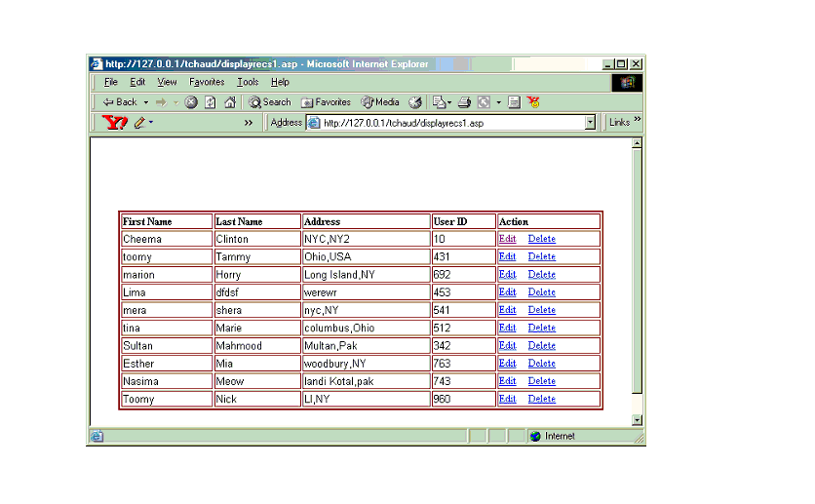Click the Yahoo! toolbar logo

[x=115, y=123]
